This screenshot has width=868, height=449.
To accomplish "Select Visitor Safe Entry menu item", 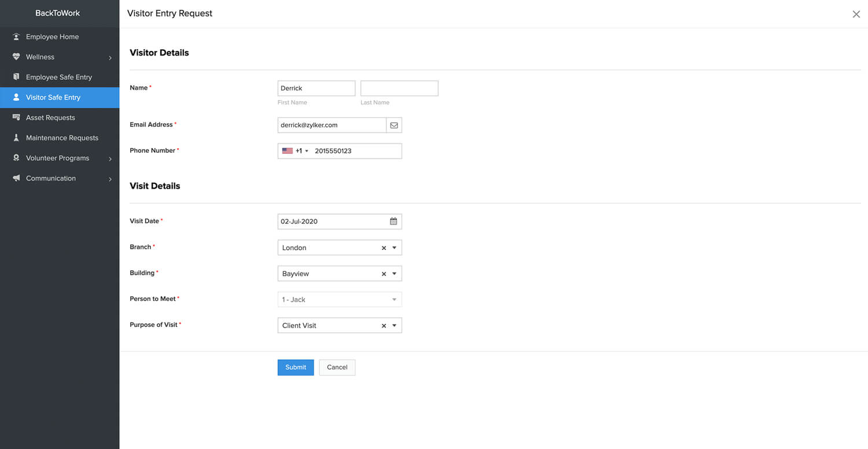I will [53, 97].
